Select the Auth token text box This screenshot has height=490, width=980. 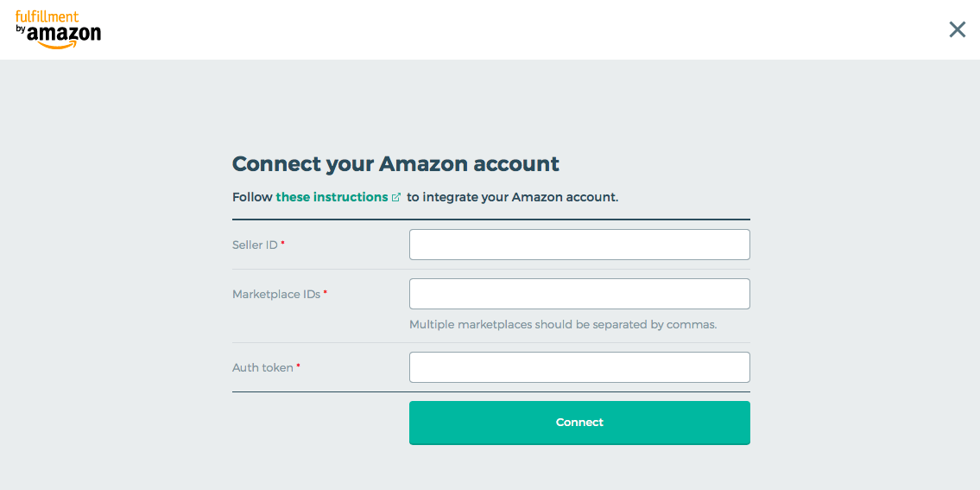[x=579, y=367]
